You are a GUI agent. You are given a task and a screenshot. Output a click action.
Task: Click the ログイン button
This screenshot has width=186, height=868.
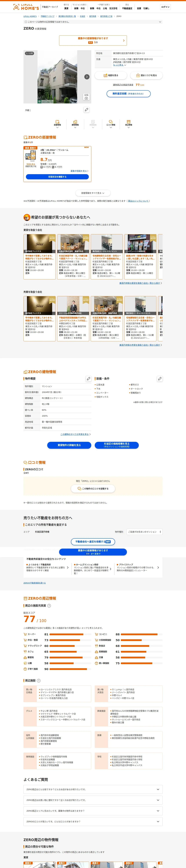point(165,7)
